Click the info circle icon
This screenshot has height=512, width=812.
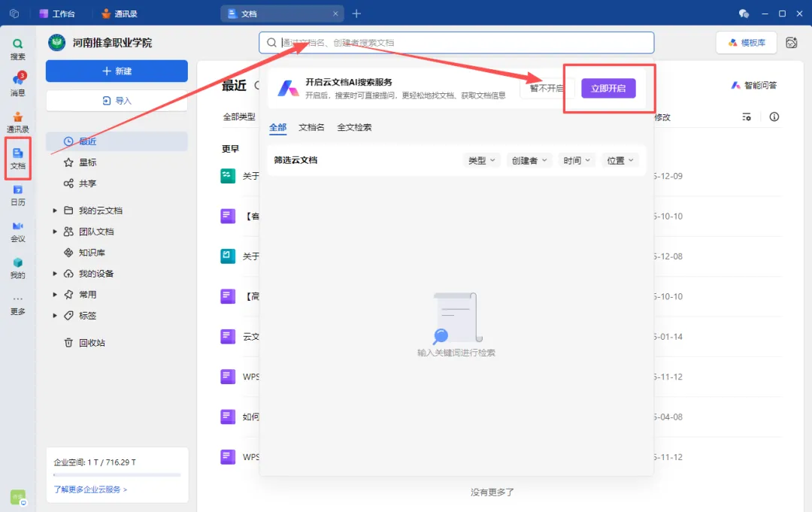coord(774,117)
